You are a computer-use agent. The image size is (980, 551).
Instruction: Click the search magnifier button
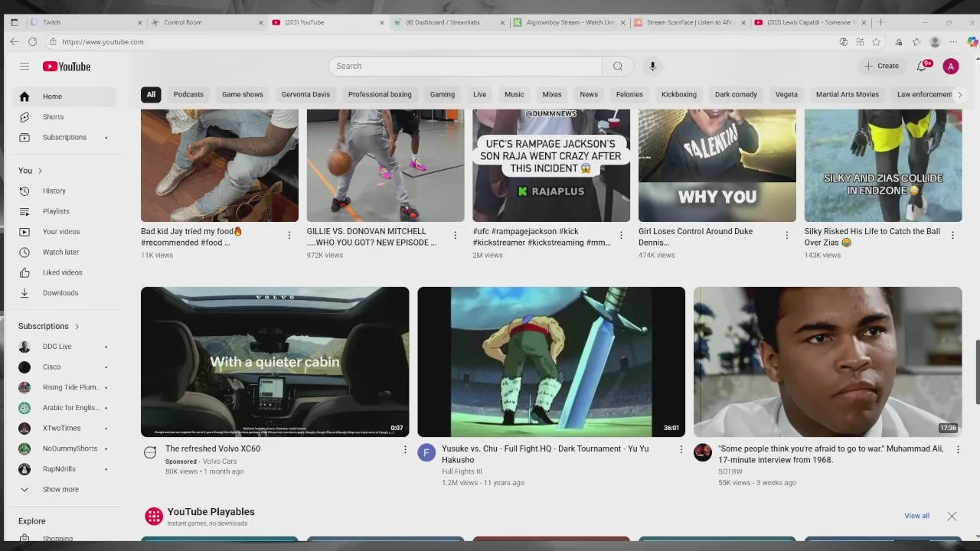point(618,66)
